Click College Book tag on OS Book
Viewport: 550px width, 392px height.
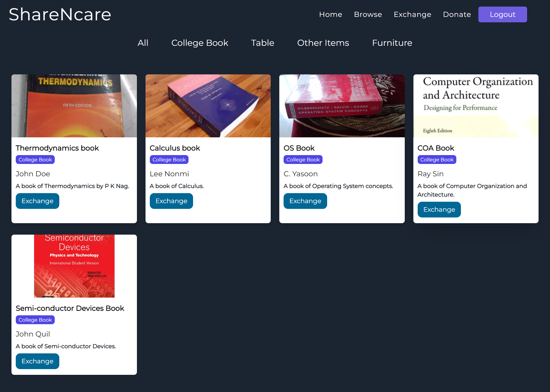coord(303,160)
